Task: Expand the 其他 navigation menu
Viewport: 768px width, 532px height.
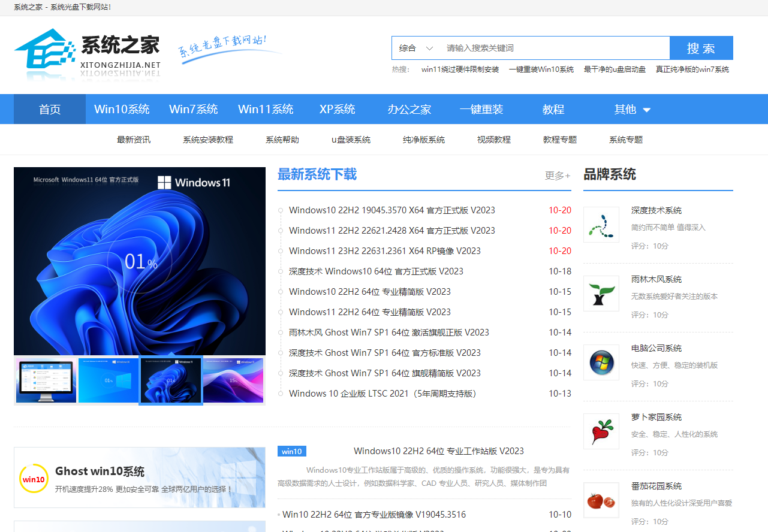Action: click(631, 109)
